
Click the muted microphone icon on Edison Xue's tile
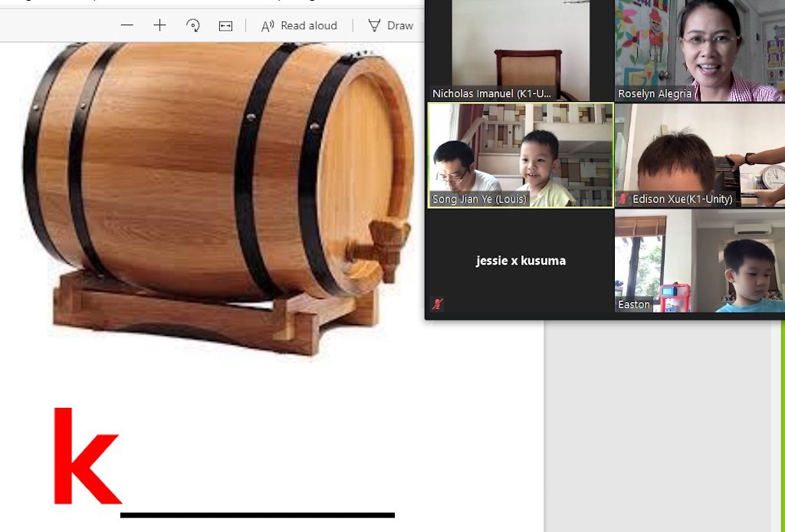(624, 199)
